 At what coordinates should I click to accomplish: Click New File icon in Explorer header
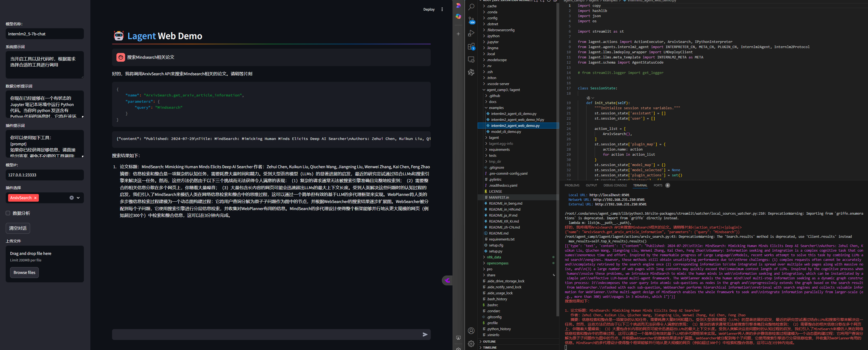coord(536,1)
